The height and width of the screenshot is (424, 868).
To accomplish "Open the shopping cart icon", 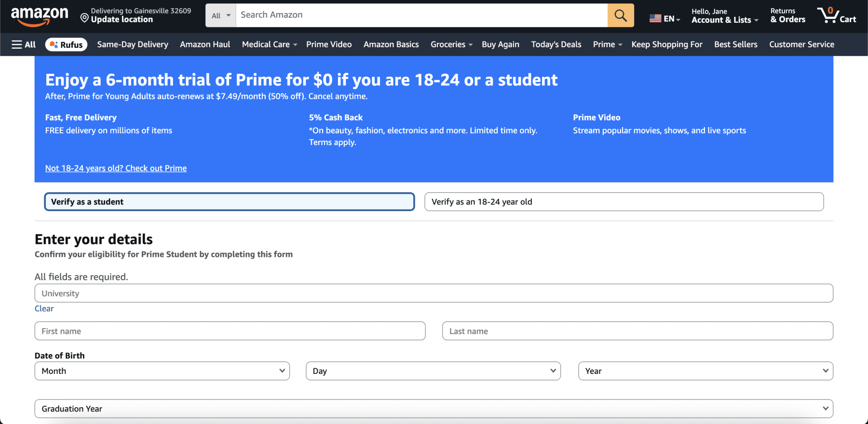I will coord(837,15).
